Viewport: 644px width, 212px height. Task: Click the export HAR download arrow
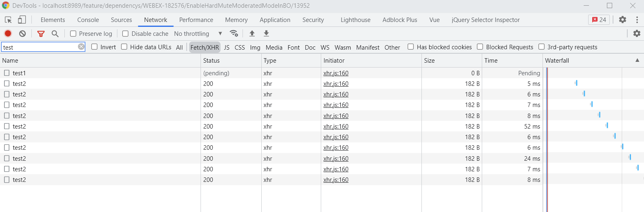click(266, 33)
